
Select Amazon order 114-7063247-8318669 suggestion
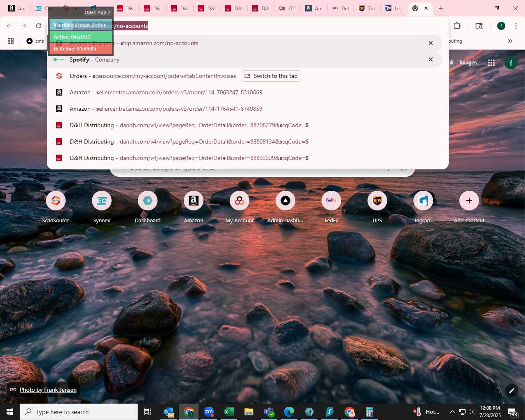[244, 92]
